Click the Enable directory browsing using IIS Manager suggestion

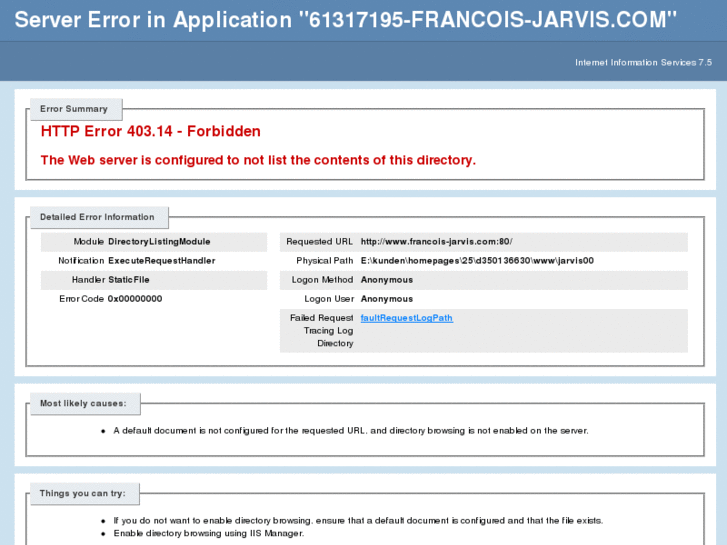click(209, 533)
